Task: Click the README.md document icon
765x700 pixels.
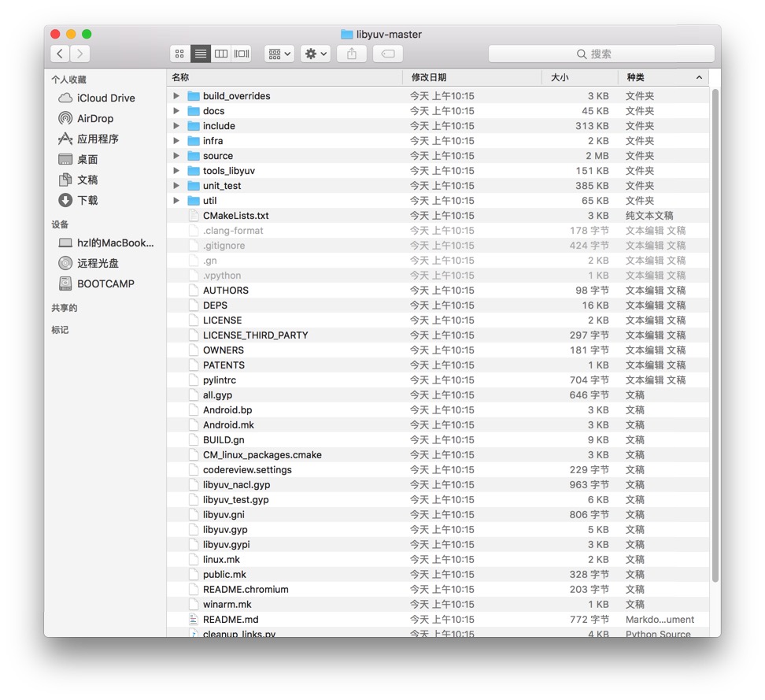Action: pos(194,620)
